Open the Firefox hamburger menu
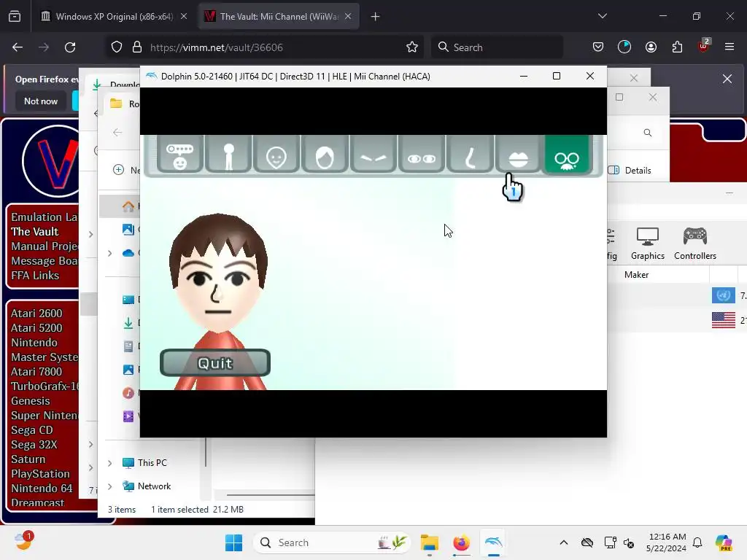747x560 pixels. (x=729, y=47)
